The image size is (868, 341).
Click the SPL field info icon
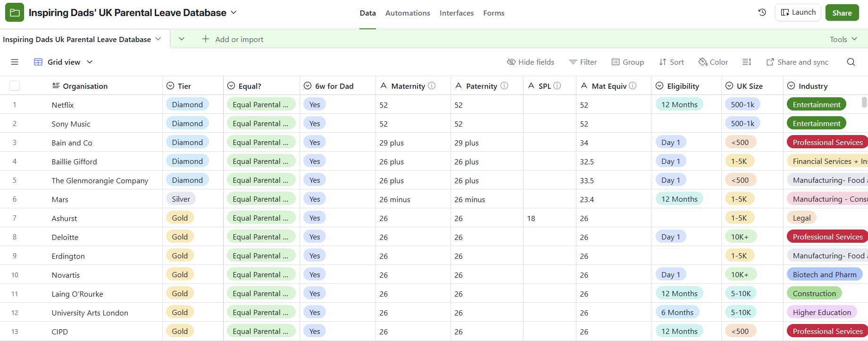pyautogui.click(x=557, y=85)
